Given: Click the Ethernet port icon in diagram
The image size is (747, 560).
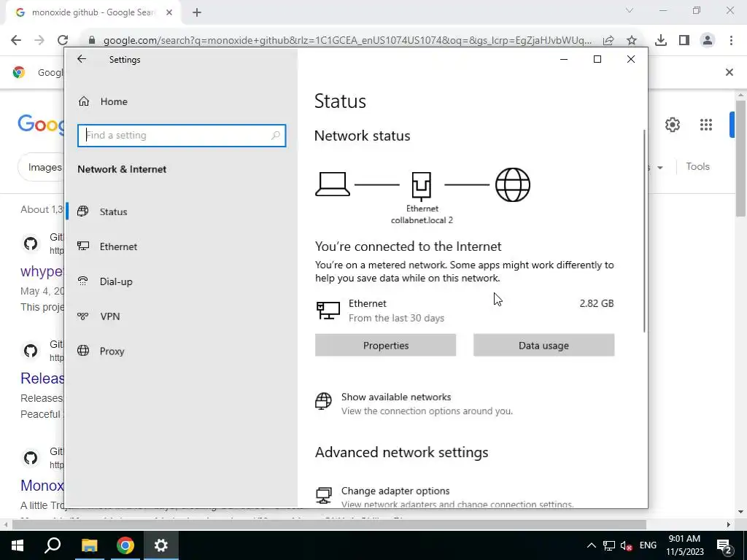Looking at the screenshot, I should tap(422, 185).
